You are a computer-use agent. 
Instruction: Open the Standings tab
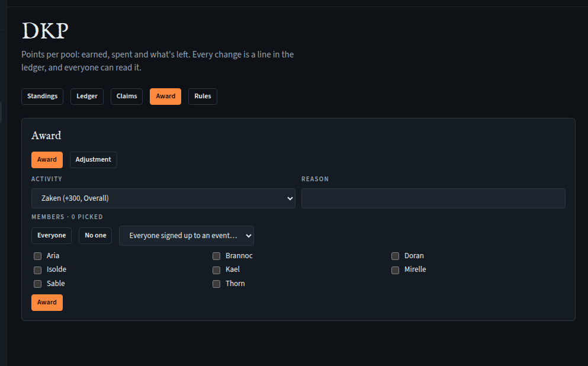(x=43, y=97)
